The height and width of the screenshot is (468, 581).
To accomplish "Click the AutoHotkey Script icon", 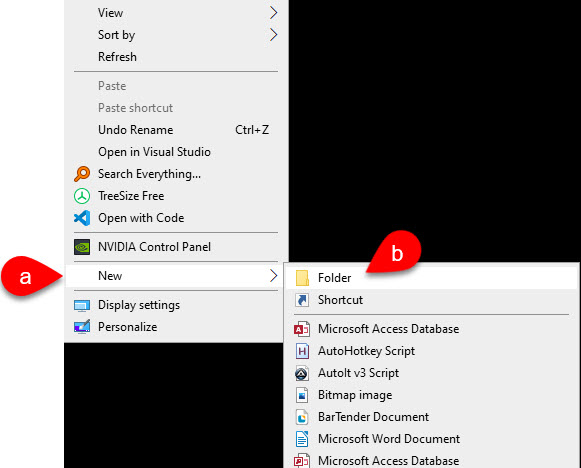I will pos(302,351).
